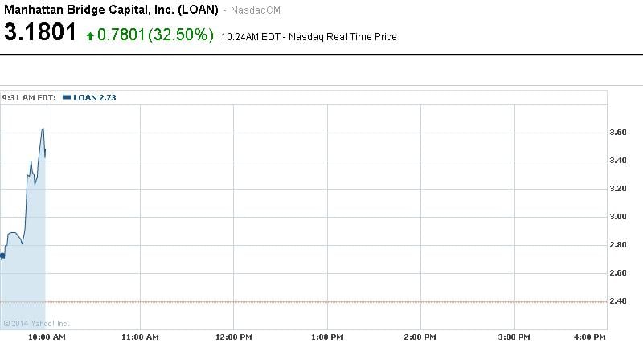The image size is (644, 343).
Task: Click the 11:00 AM time axis marker
Action: (x=140, y=335)
